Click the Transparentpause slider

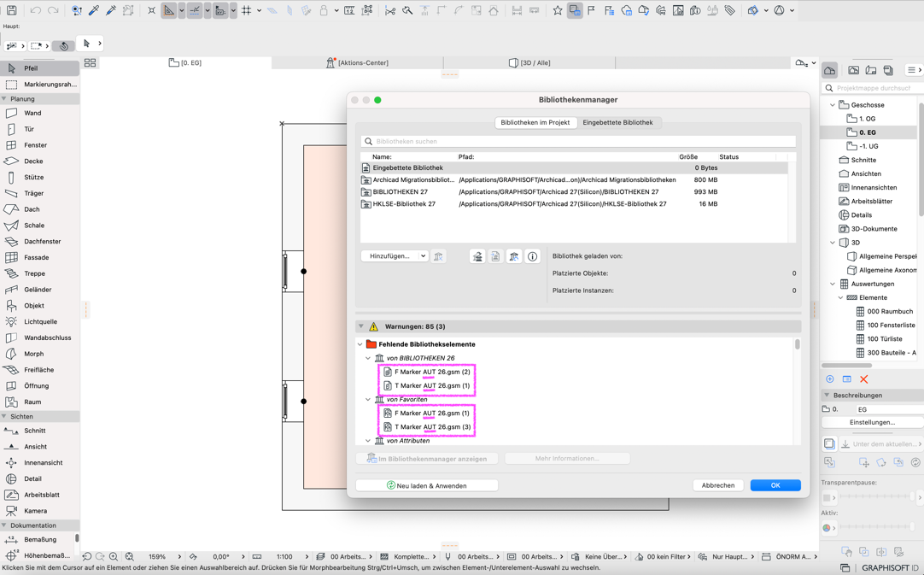click(x=878, y=497)
